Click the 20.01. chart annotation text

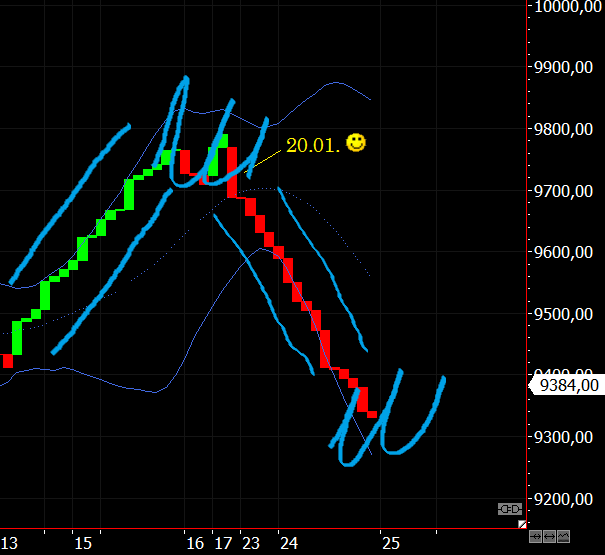tap(313, 146)
